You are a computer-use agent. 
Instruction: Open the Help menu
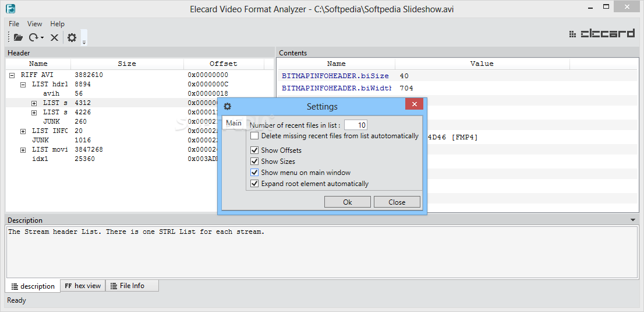tap(58, 24)
